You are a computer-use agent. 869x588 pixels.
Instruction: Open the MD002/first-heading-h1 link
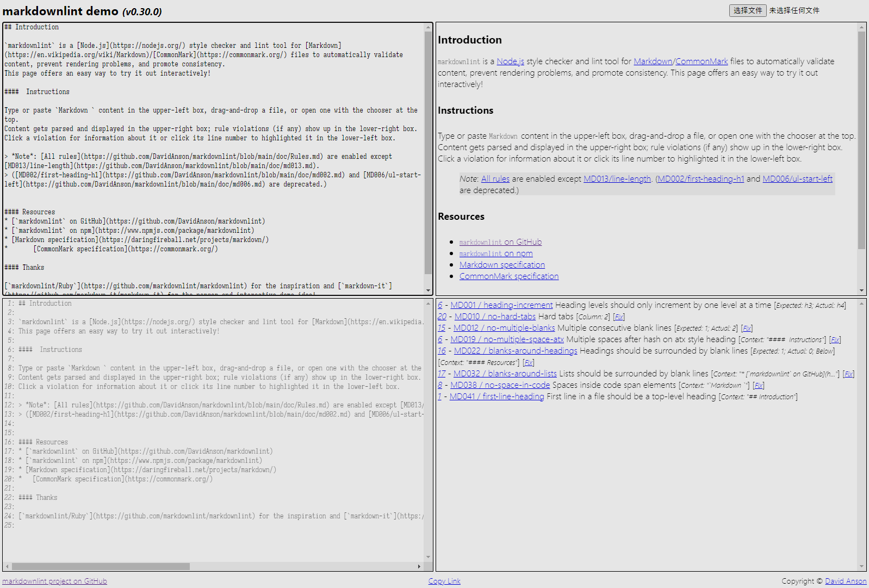701,179
